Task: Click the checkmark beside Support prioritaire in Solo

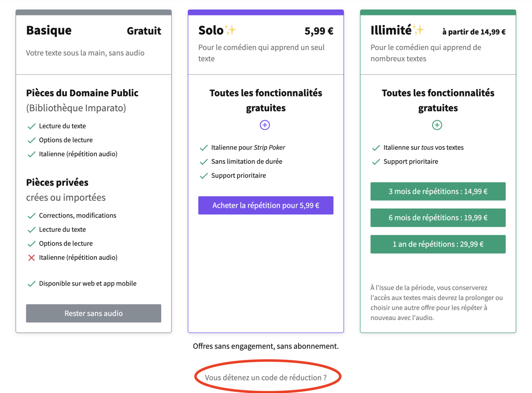Action: [204, 176]
